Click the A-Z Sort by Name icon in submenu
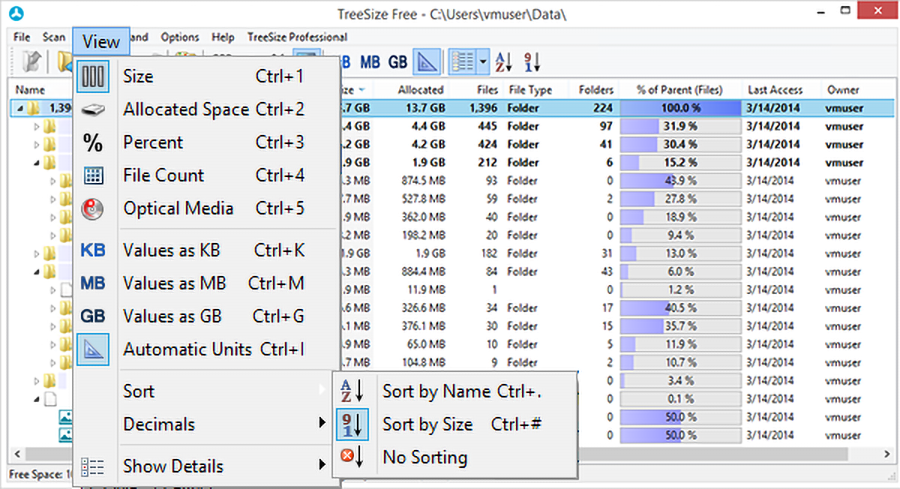Image resolution: width=900 pixels, height=489 pixels. click(352, 391)
